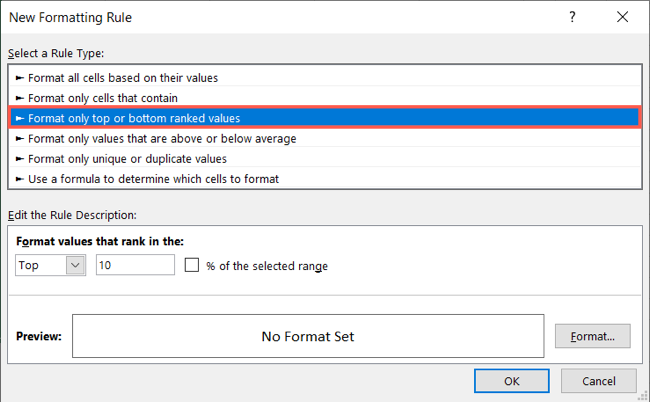Click the dropdown arrow next to Top
The width and height of the screenshot is (650, 402).
click(x=76, y=266)
